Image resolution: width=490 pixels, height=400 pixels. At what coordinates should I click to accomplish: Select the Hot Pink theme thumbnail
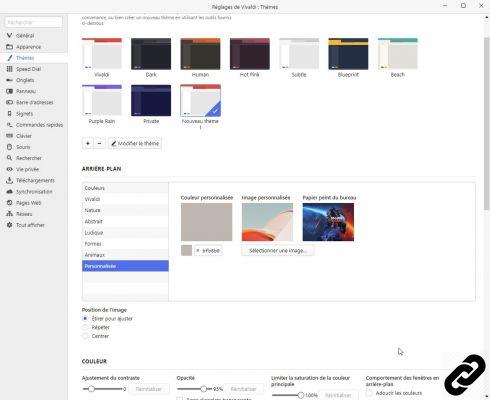(x=250, y=54)
